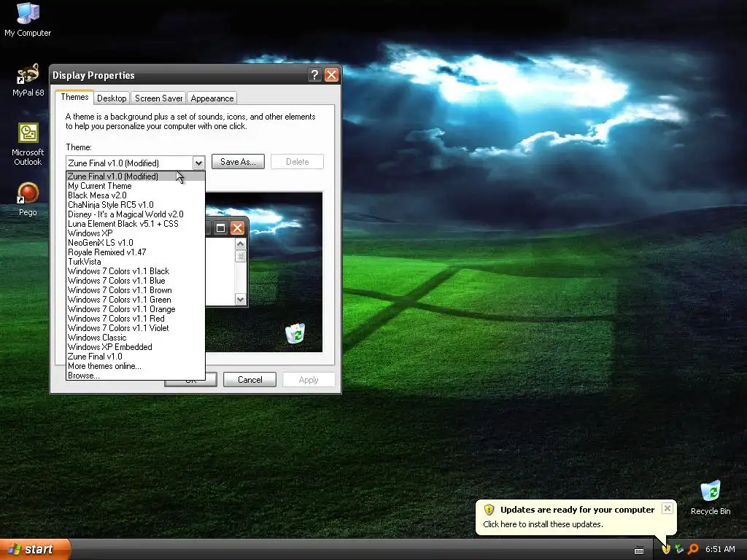Screen dimensions: 747x560
Task: Select the Recycle Bin desktop icon
Action: 711,497
